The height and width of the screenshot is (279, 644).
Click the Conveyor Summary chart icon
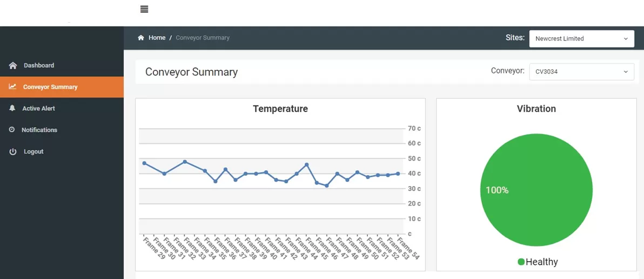coord(12,87)
